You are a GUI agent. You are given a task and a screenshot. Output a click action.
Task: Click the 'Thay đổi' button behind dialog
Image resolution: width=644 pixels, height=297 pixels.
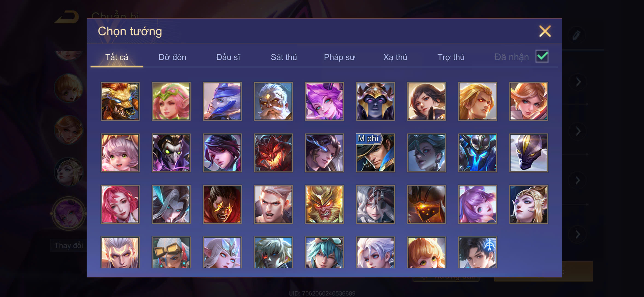coord(68,245)
